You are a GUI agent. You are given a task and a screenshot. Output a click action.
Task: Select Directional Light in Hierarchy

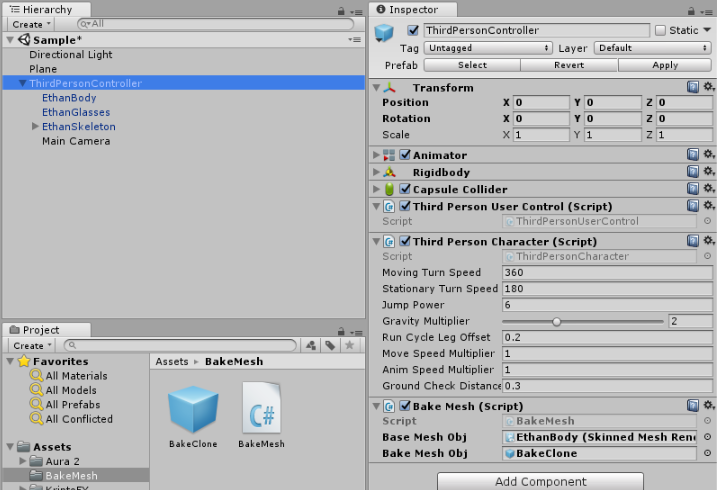pyautogui.click(x=71, y=54)
